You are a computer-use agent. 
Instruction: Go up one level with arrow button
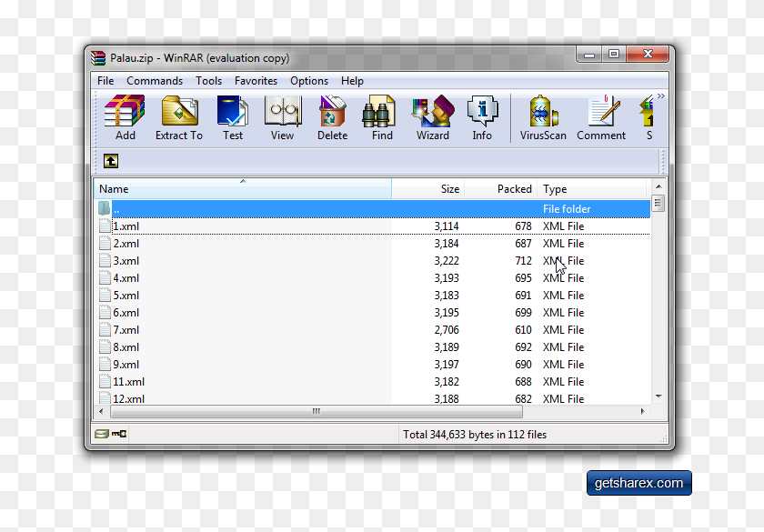(x=111, y=161)
